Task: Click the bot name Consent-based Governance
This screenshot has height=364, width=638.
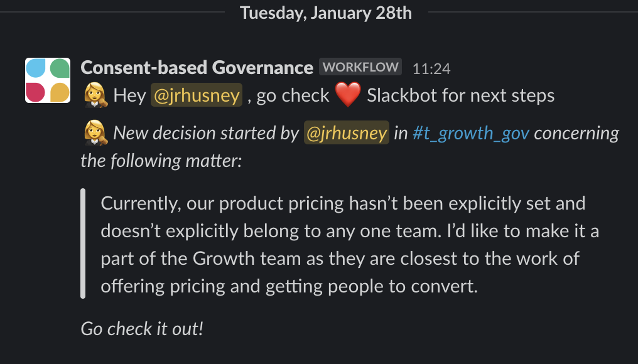Action: tap(197, 67)
